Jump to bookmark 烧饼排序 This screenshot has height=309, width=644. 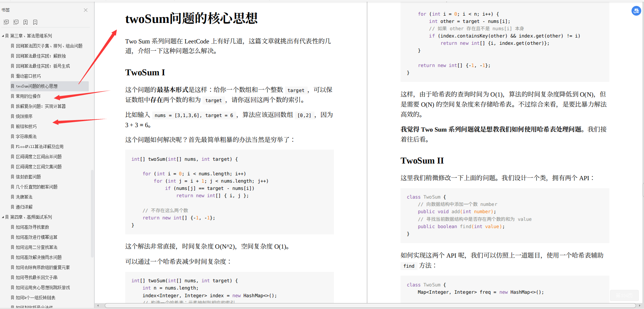point(24,116)
